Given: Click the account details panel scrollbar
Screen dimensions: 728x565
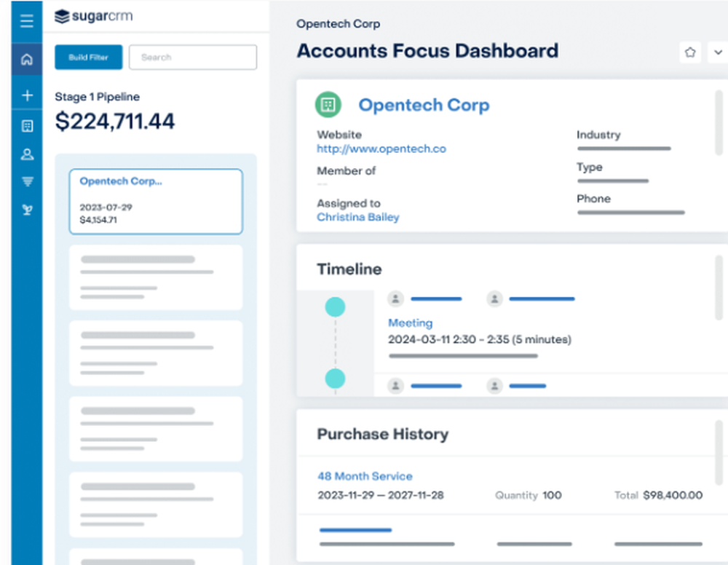Looking at the screenshot, I should (719, 123).
